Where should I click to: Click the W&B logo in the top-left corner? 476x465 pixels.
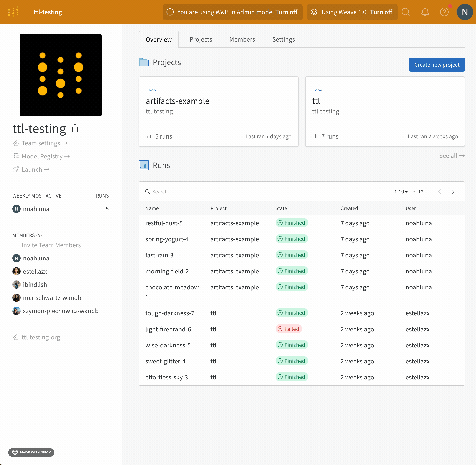[x=13, y=12]
